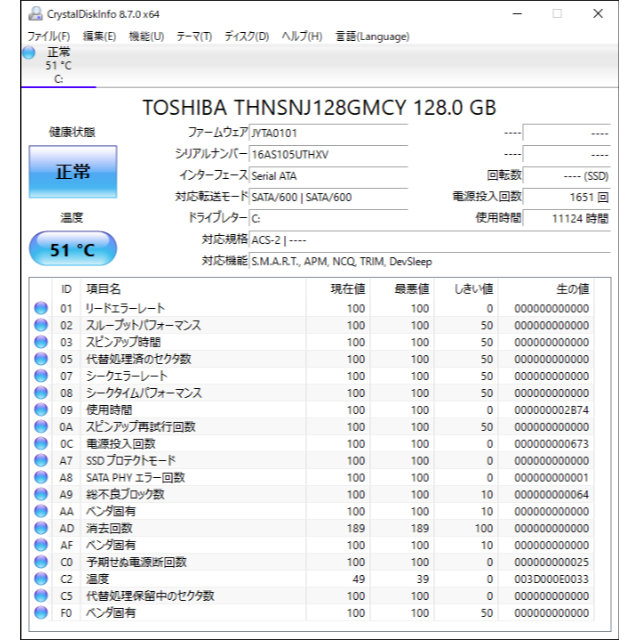This screenshot has width=640, height=640.
Task: Click the status icon for ID 09 row
Action: coord(41,410)
